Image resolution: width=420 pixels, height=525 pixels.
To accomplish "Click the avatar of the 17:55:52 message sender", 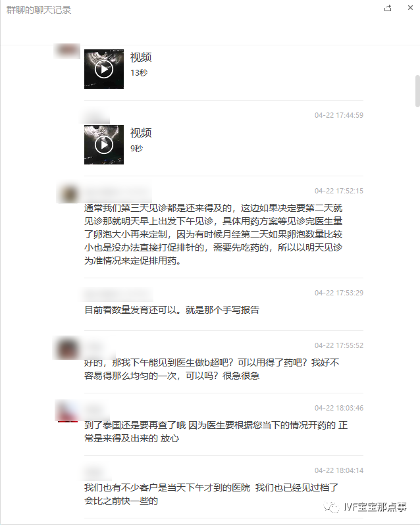I will pos(68,348).
